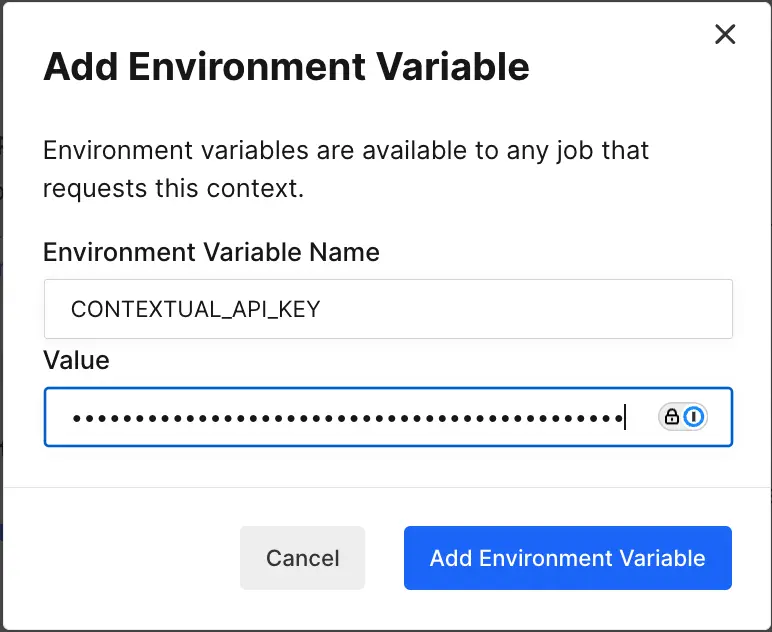Focus the Environment Variable Name field
The image size is (772, 632).
pyautogui.click(x=388, y=309)
